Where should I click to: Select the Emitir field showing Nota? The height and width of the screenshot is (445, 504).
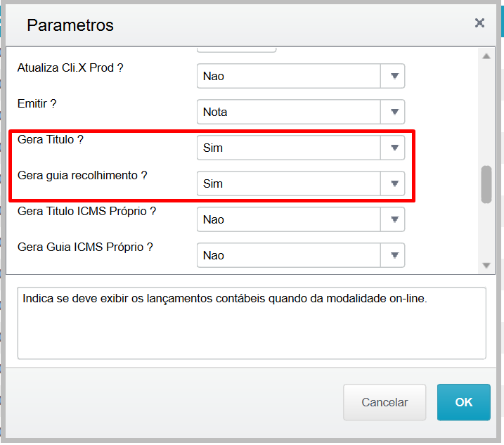pos(289,112)
